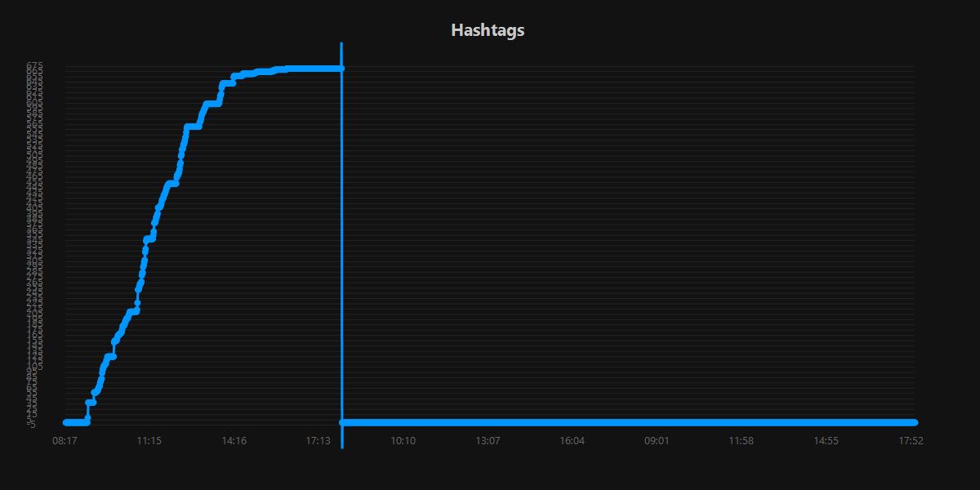This screenshot has width=980, height=490.
Task: Click the 17:13 x-axis time label
Action: [318, 441]
